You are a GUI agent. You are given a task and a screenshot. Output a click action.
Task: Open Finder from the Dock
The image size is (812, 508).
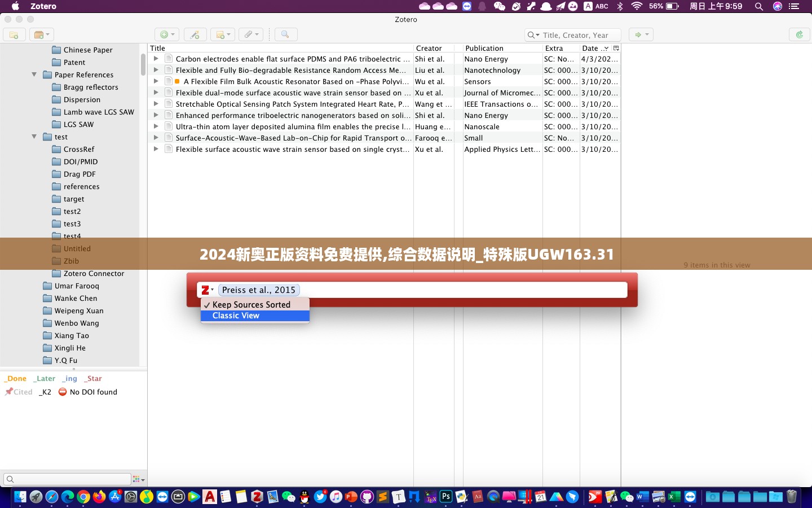[x=20, y=497]
